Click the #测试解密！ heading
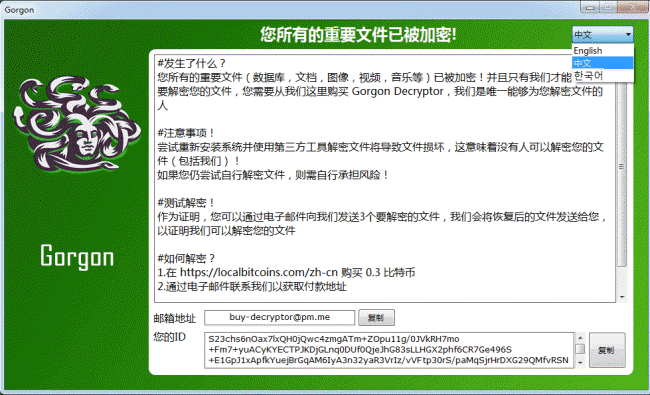The width and height of the screenshot is (650, 395). (x=185, y=203)
